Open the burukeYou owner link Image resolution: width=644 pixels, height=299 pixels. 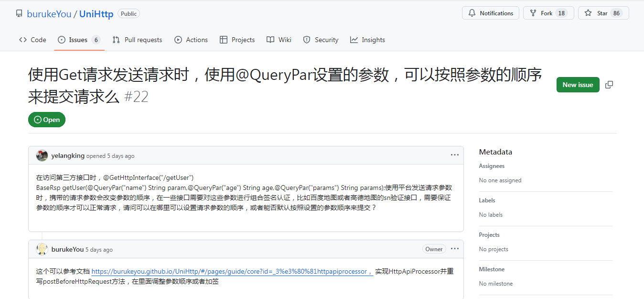[49, 14]
